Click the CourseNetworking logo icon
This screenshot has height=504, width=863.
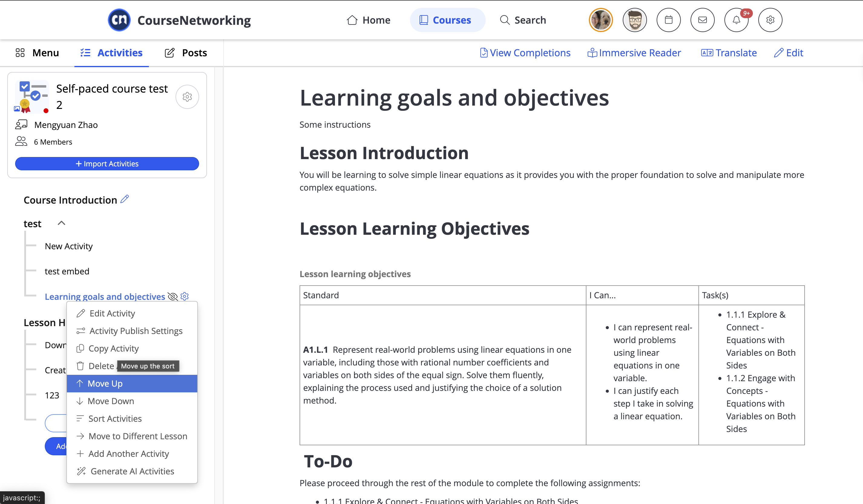click(x=119, y=20)
